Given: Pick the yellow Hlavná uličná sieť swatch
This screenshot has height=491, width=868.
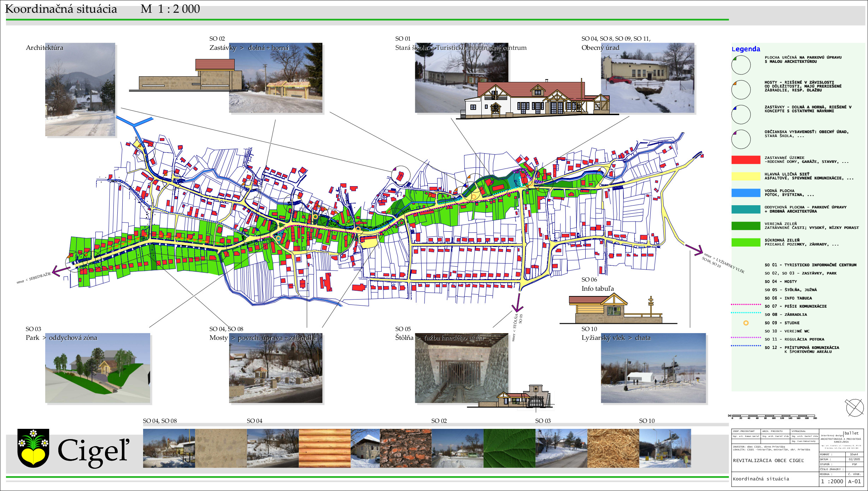Looking at the screenshot, I should (x=746, y=176).
